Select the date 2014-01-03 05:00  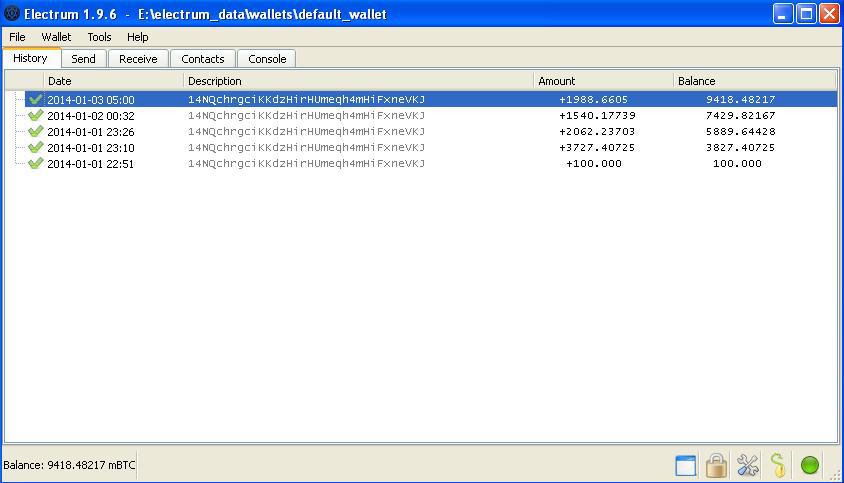[91, 100]
